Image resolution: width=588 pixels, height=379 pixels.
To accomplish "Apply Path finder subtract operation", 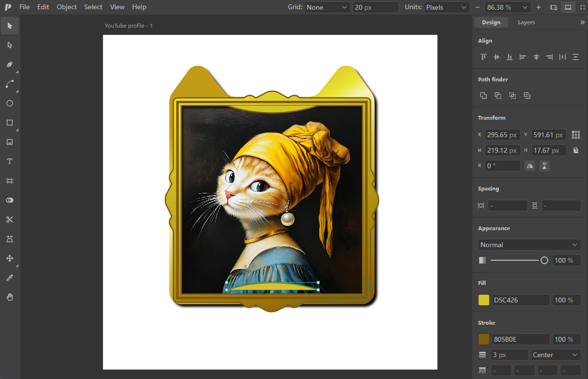I will click(498, 95).
